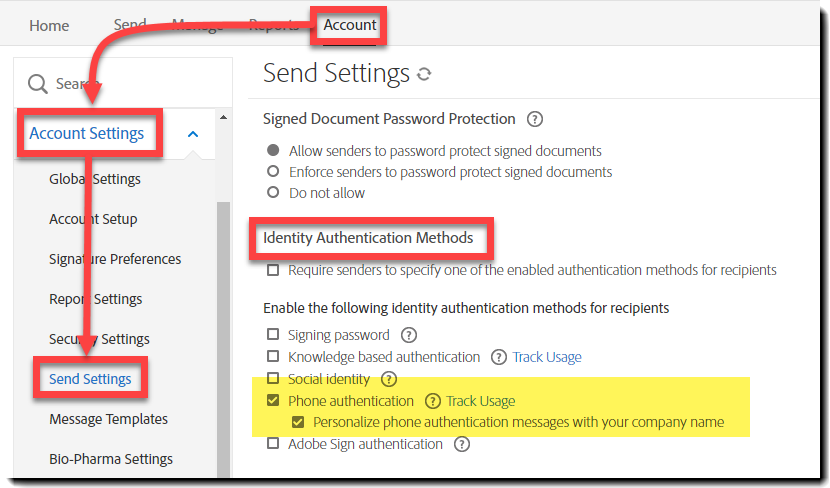830x488 pixels.
Task: Click the Identity Authentication Methods heading
Action: pyautogui.click(x=368, y=238)
